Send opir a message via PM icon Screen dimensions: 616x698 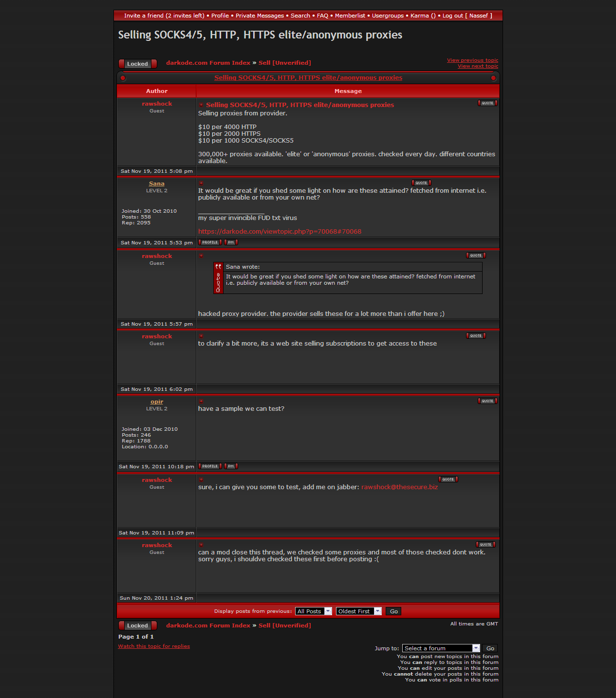click(231, 466)
